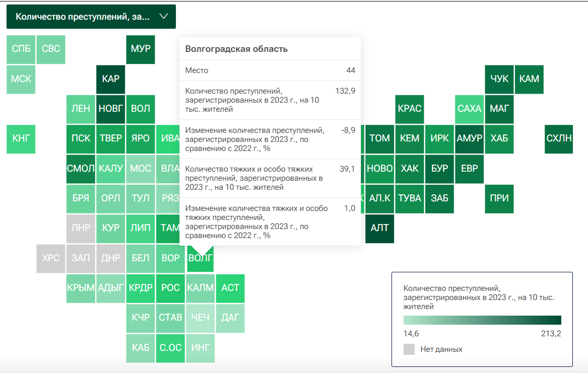The image size is (588, 373).
Task: Click the green gradient legend bar
Action: [482, 320]
